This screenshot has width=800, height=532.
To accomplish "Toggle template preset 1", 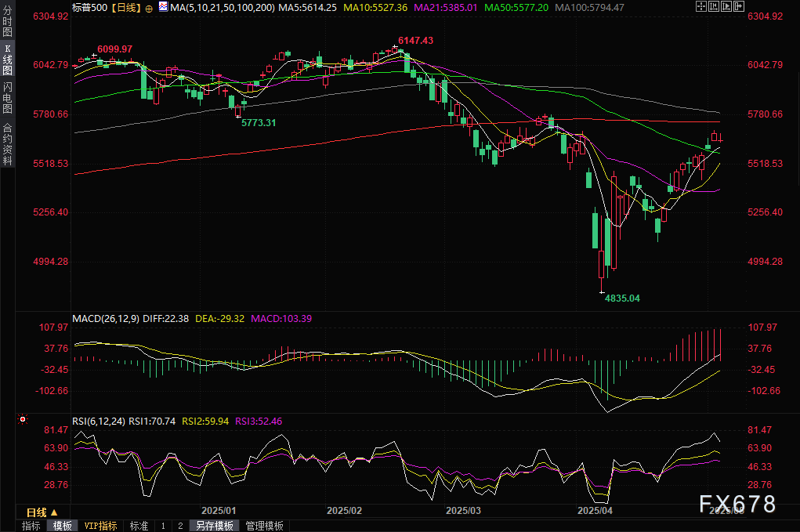I will [163, 526].
